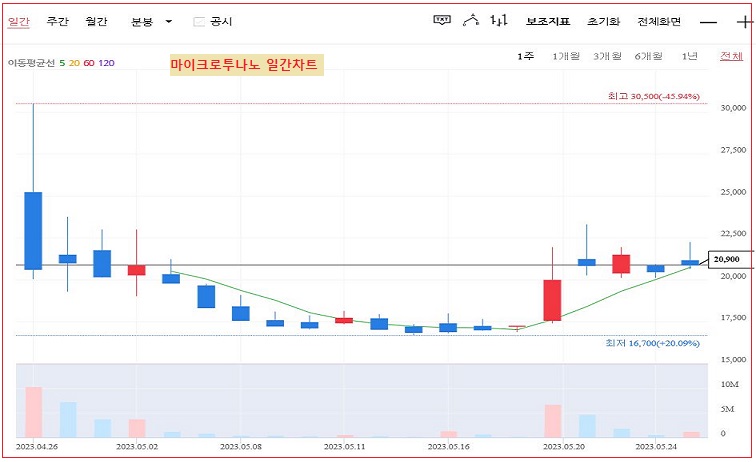Screen dimensions: 756x462
Task: Click the pink volume bar before 2023.05.20
Action: coord(553,421)
